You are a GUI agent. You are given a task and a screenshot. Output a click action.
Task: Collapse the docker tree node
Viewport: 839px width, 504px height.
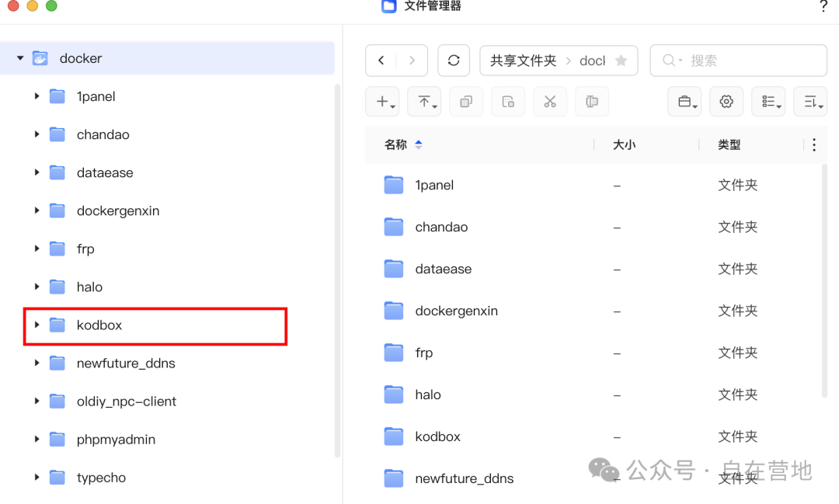20,58
